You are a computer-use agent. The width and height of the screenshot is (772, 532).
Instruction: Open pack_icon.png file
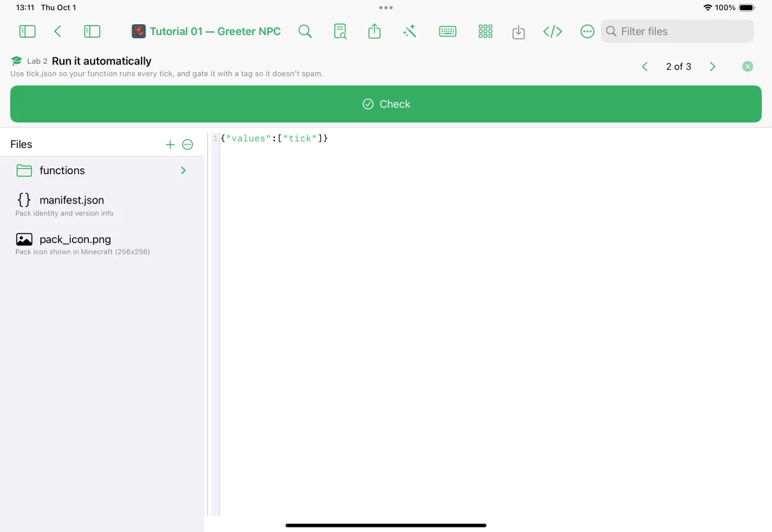click(102, 244)
